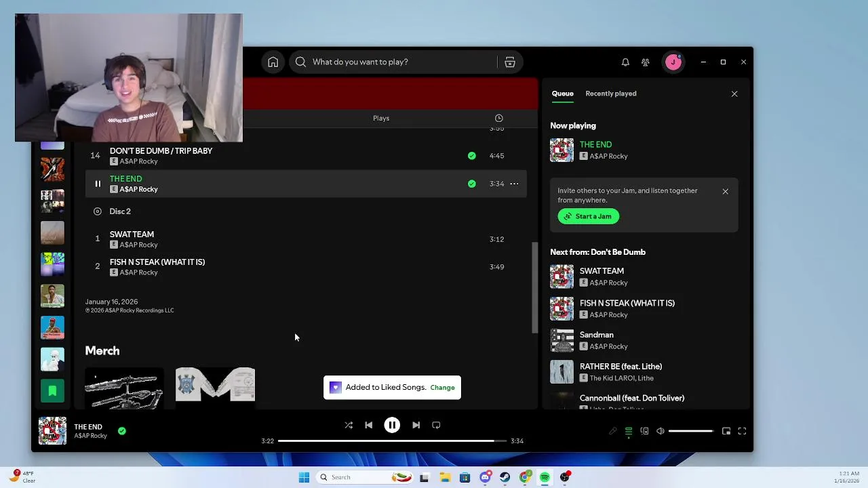The image size is (868, 488).
Task: Skip to next track
Action: tap(416, 425)
